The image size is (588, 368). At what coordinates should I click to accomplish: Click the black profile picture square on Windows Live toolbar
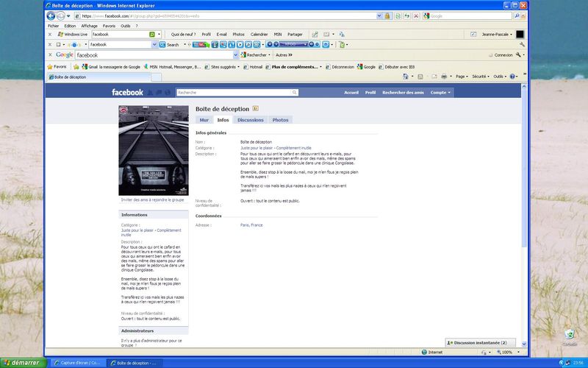pyautogui.click(x=520, y=34)
